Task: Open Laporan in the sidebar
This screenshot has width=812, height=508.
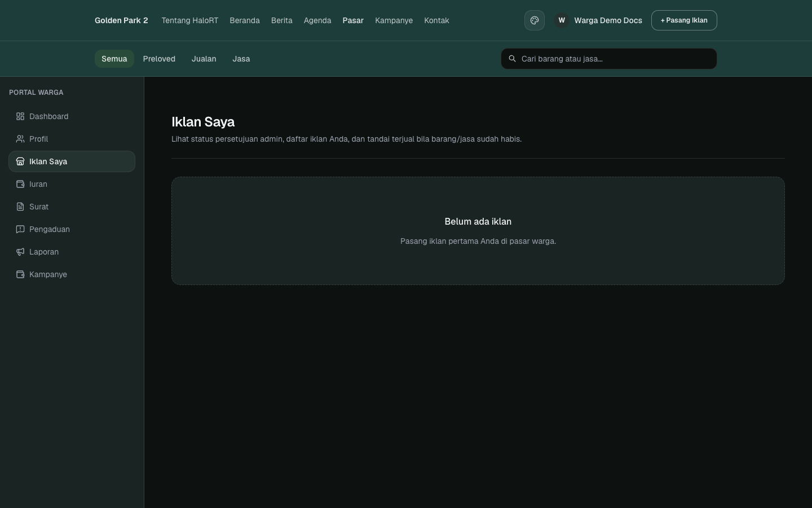Action: coord(72,252)
